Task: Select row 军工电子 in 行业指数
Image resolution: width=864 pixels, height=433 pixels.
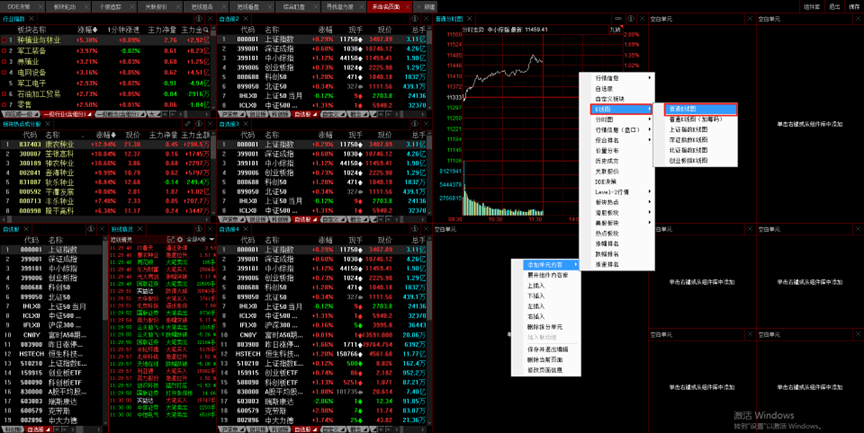Action: pyautogui.click(x=105, y=83)
